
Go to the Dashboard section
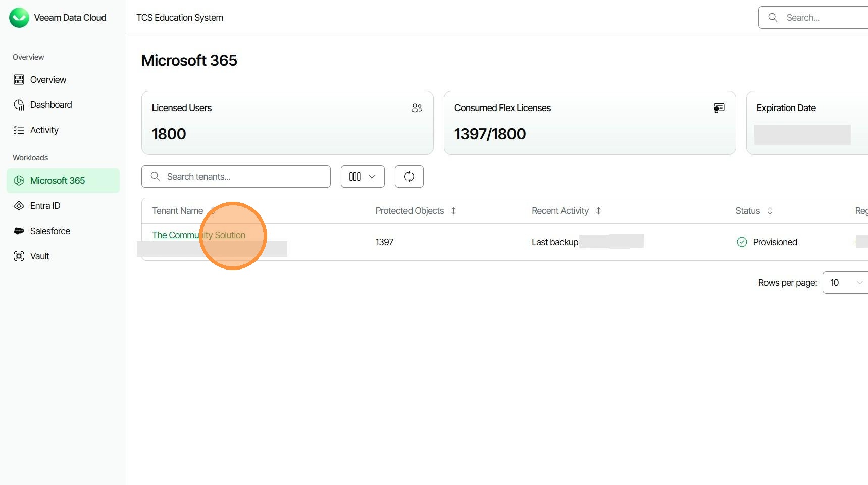coord(63,105)
